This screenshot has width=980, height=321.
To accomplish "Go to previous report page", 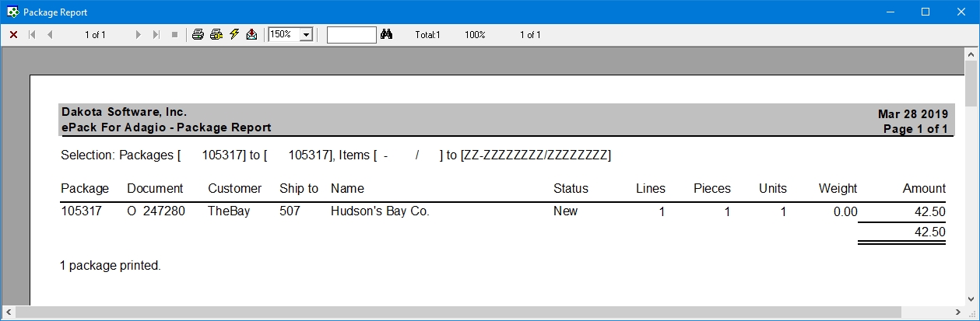I will (50, 35).
